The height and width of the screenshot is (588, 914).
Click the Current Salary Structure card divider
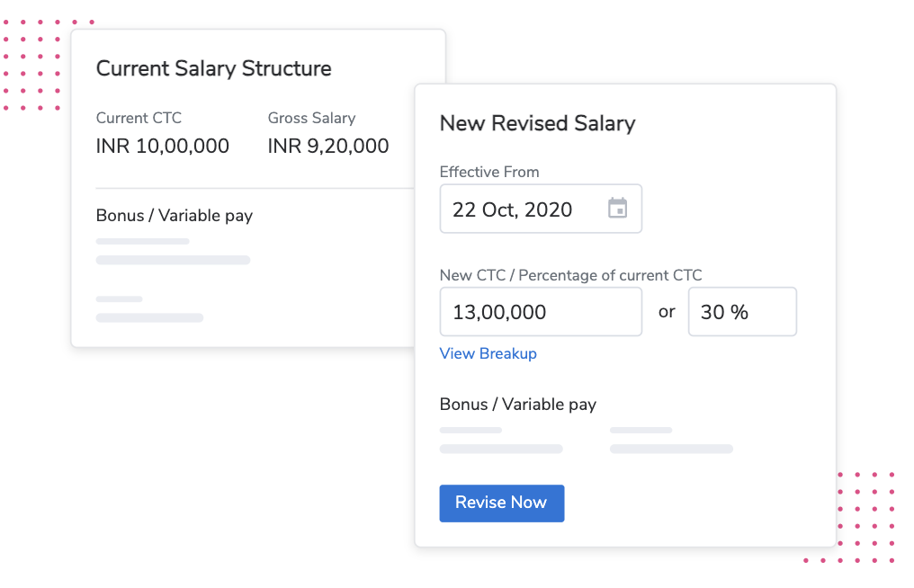tap(243, 189)
